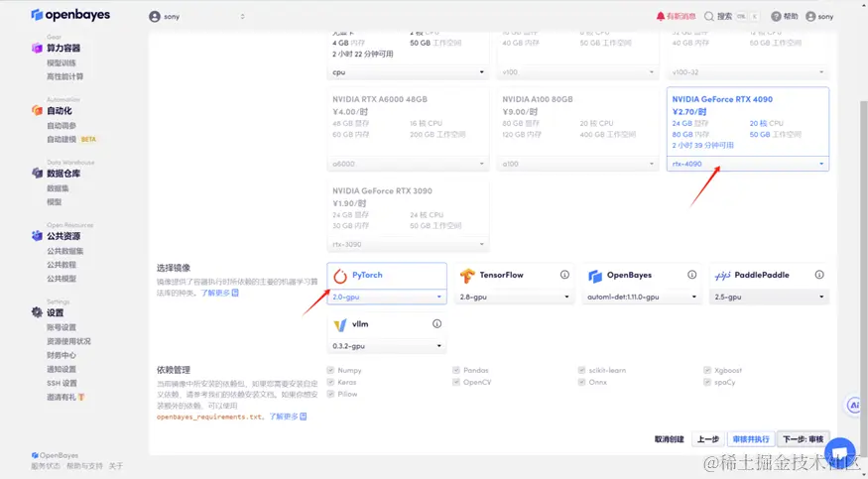
Task: Toggle the Pandas dependency checkbox
Action: (456, 370)
